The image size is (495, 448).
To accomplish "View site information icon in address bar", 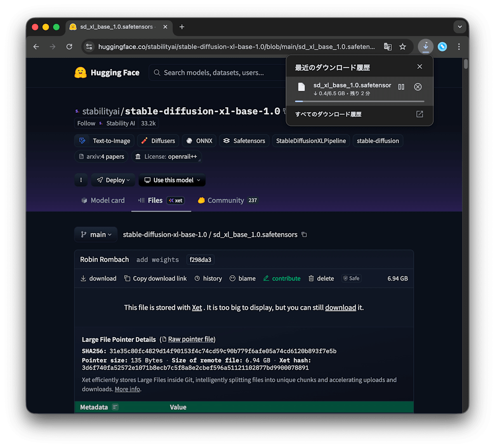I will tap(89, 47).
